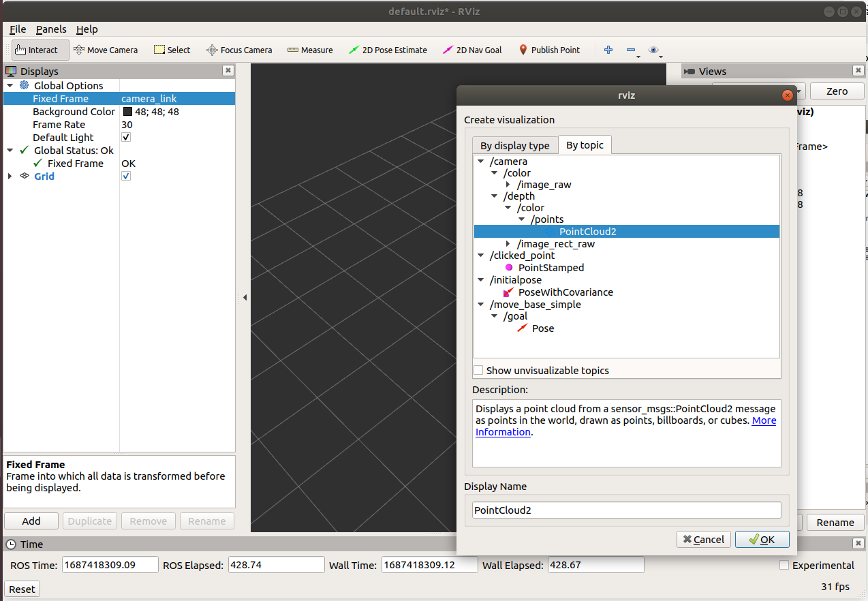Screen dimensions: 868x601
Task: Toggle the Grid display checkbox
Action: tap(126, 176)
